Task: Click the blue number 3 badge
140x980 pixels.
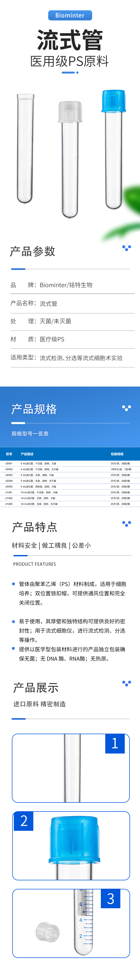Action: (x=110, y=899)
